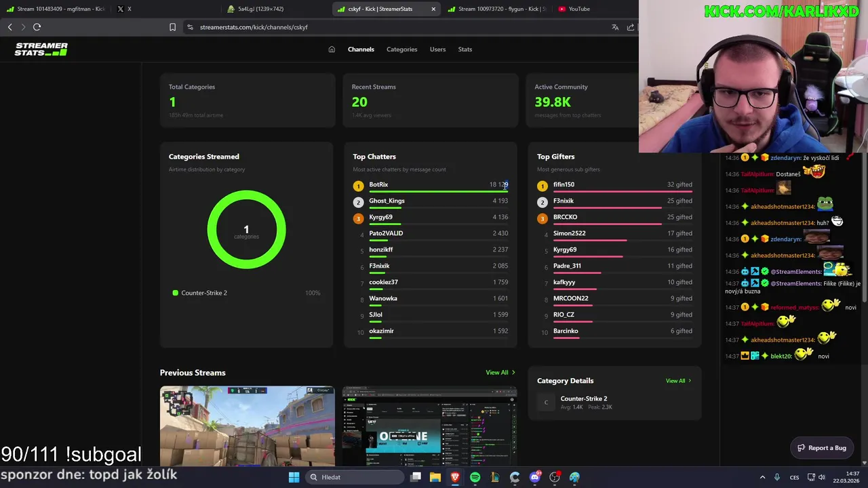The height and width of the screenshot is (488, 868).
Task: Open Discord from the taskbar
Action: pos(534,477)
